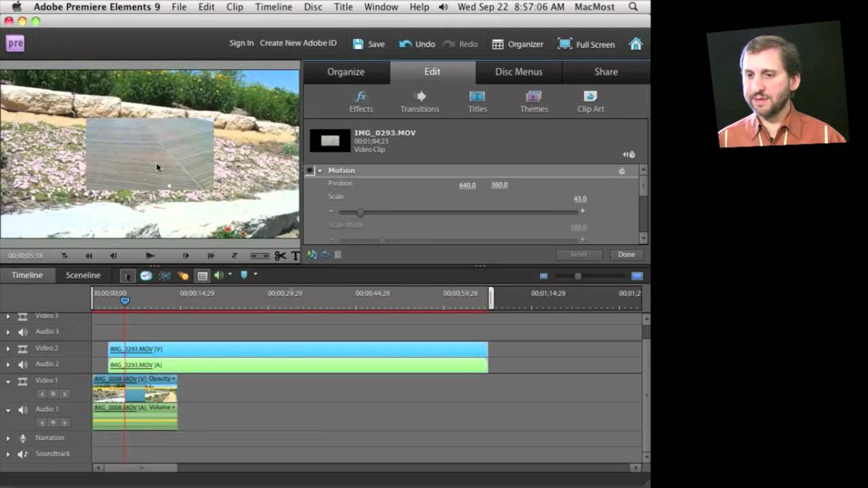Screen dimensions: 868x488
Task: Open the Themes panel icon
Action: [534, 102]
